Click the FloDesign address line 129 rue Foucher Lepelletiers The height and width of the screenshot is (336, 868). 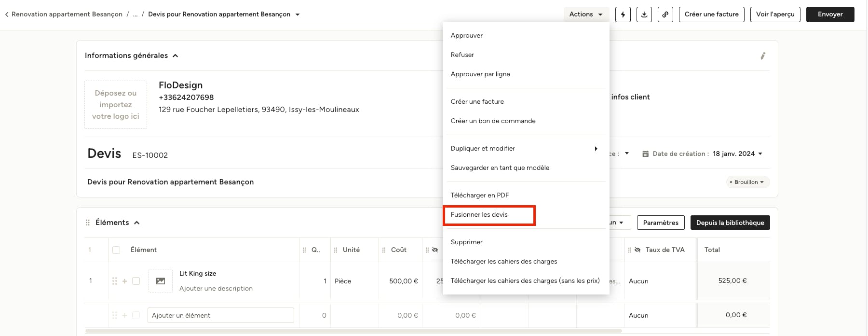point(259,110)
